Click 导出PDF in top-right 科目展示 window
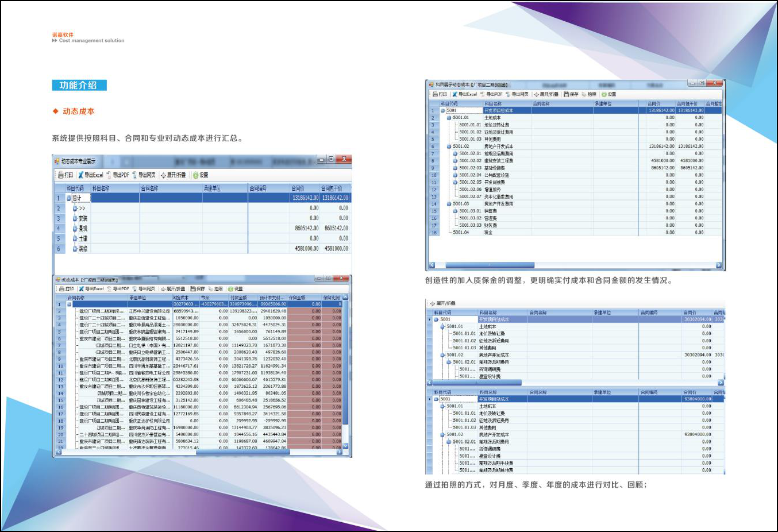 [491, 94]
